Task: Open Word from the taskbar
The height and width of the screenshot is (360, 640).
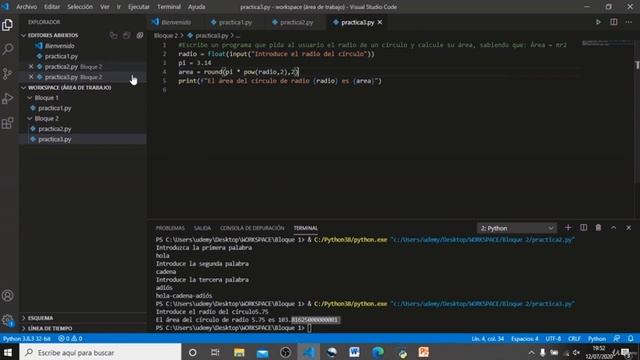Action: click(354, 352)
